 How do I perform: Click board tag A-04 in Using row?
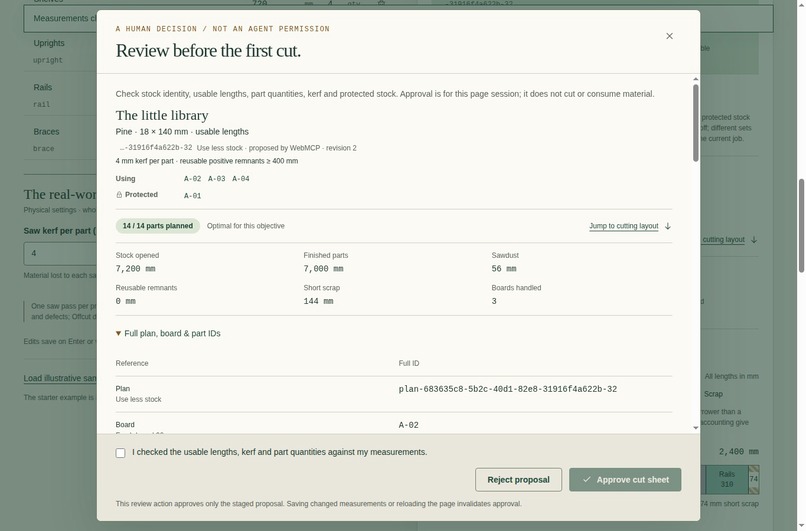(x=241, y=179)
